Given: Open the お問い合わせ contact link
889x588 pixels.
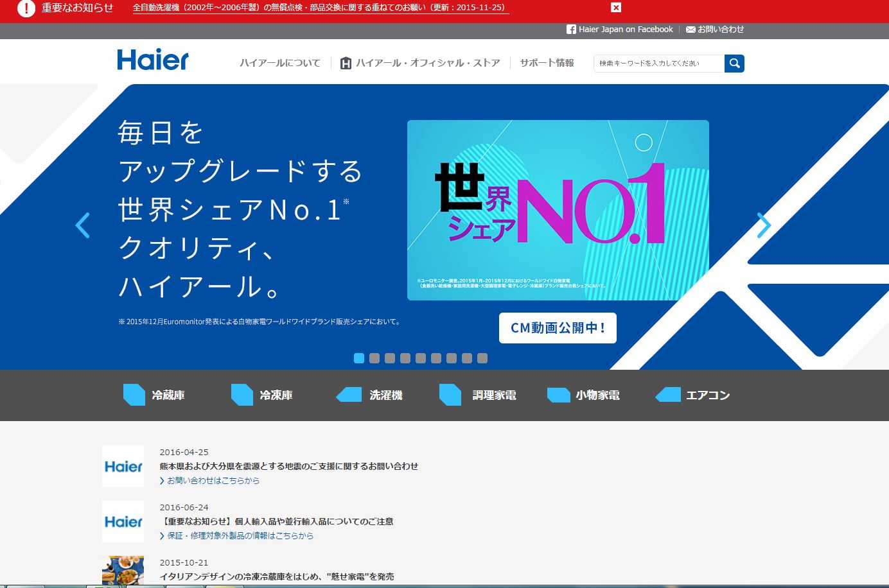Looking at the screenshot, I should tap(721, 30).
